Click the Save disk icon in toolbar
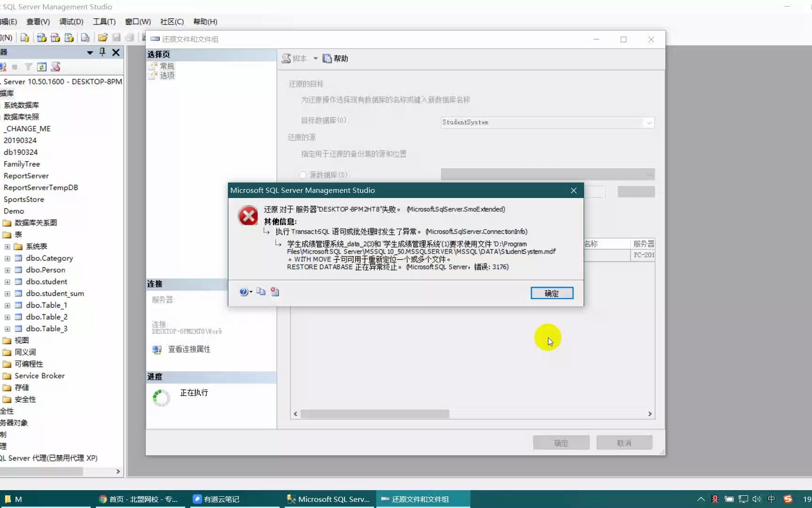Viewport: 812px width, 508px height. click(117, 38)
